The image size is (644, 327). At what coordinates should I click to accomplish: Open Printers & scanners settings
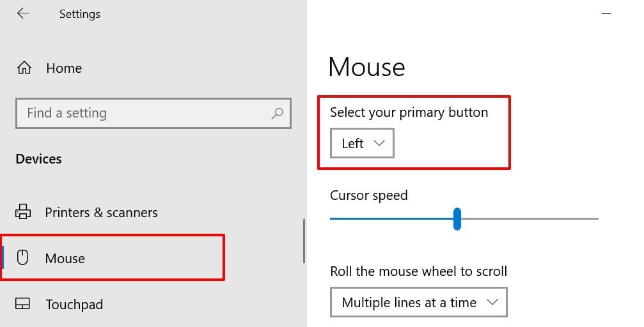(101, 212)
